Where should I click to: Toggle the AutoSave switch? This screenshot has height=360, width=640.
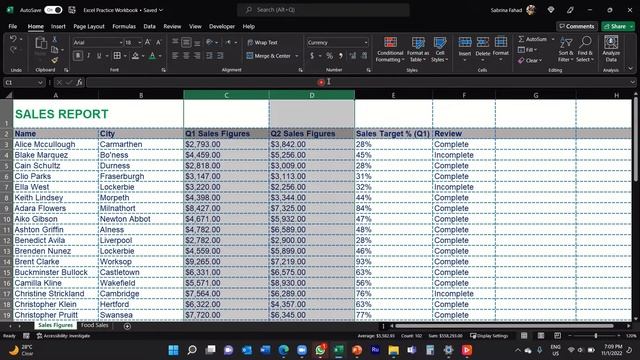coord(53,10)
